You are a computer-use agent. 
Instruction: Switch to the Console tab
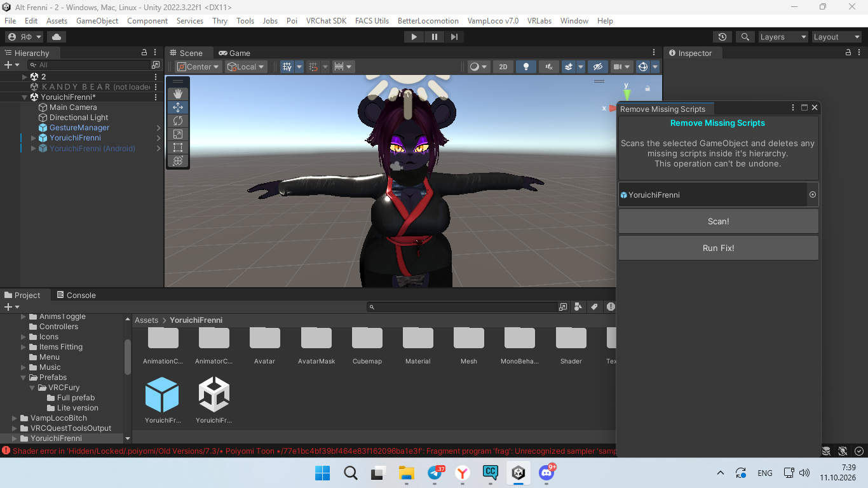[x=76, y=295]
